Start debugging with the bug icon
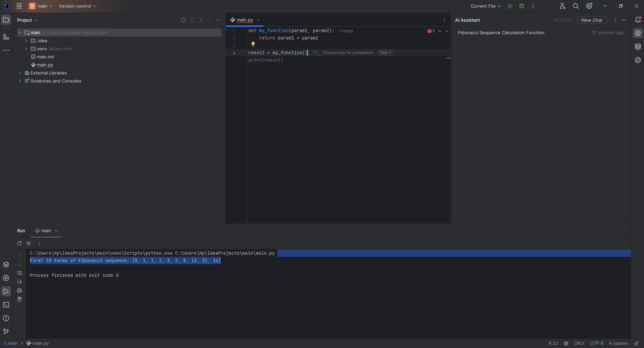 [x=521, y=6]
